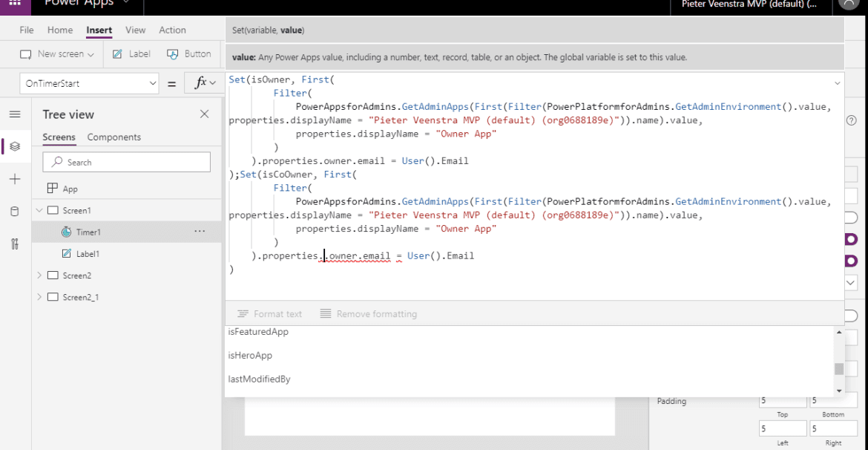Close the Tree view panel

pos(204,114)
